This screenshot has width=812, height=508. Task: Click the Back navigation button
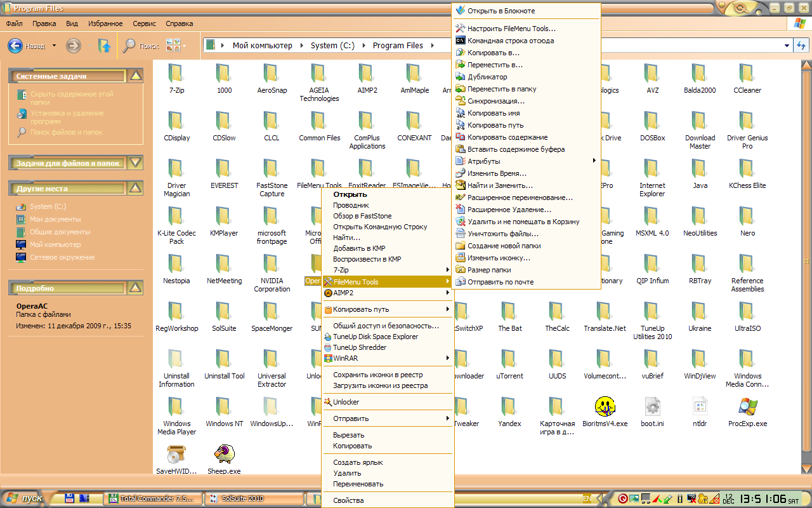pos(16,46)
